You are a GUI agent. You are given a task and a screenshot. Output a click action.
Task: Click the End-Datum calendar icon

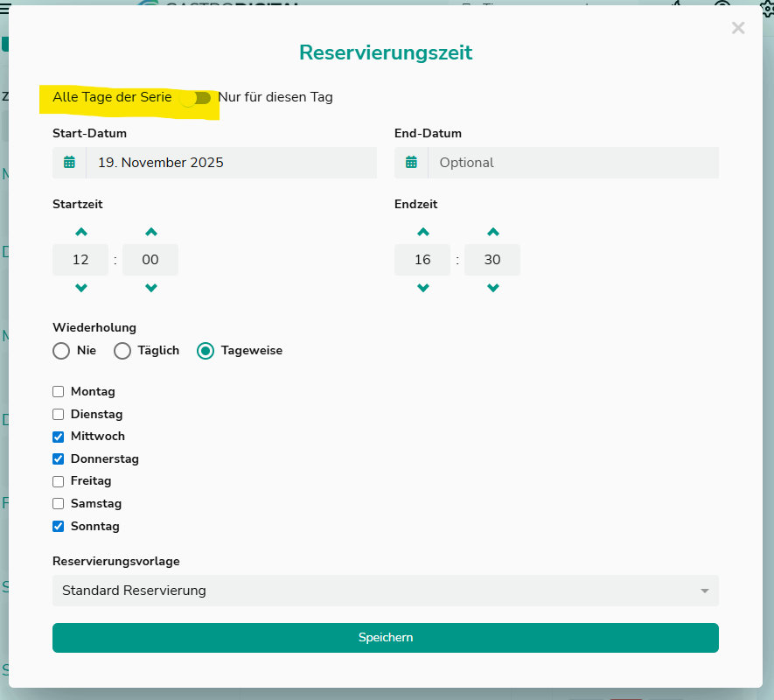tap(411, 163)
